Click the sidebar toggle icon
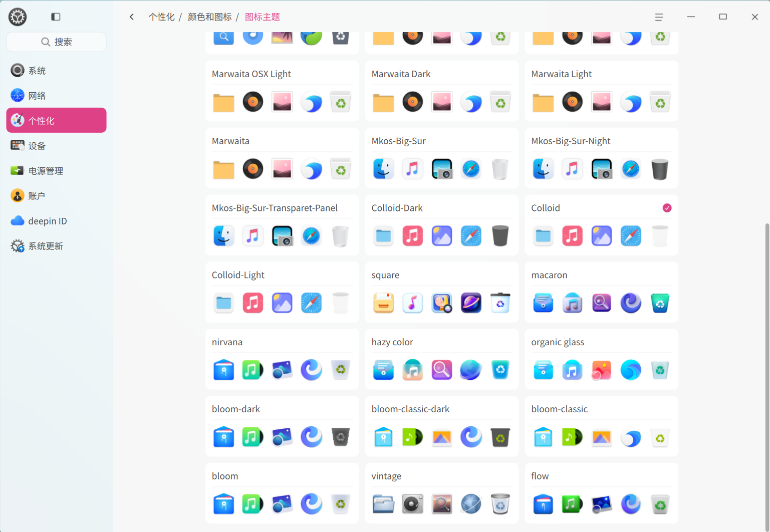770x532 pixels. coord(56,17)
